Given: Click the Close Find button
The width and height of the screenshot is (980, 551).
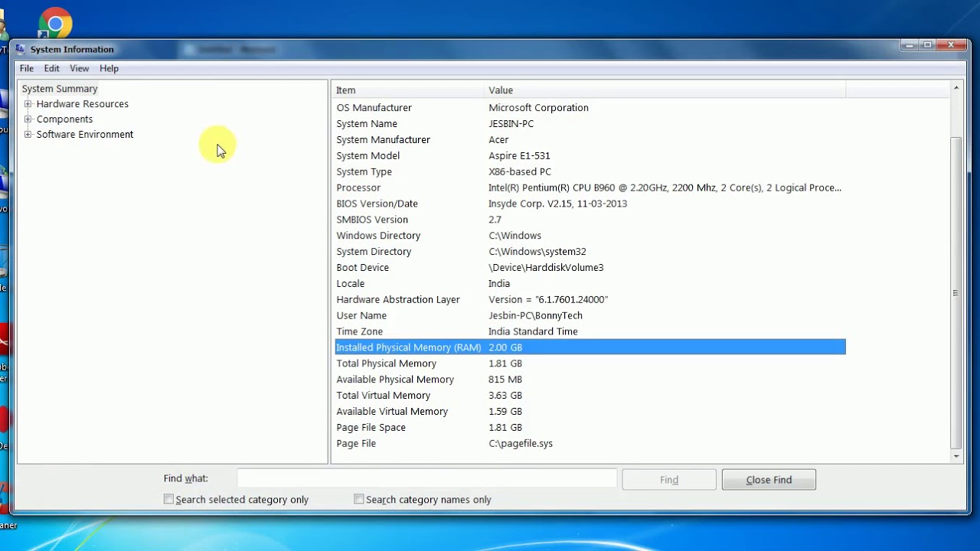Looking at the screenshot, I should pos(769,480).
